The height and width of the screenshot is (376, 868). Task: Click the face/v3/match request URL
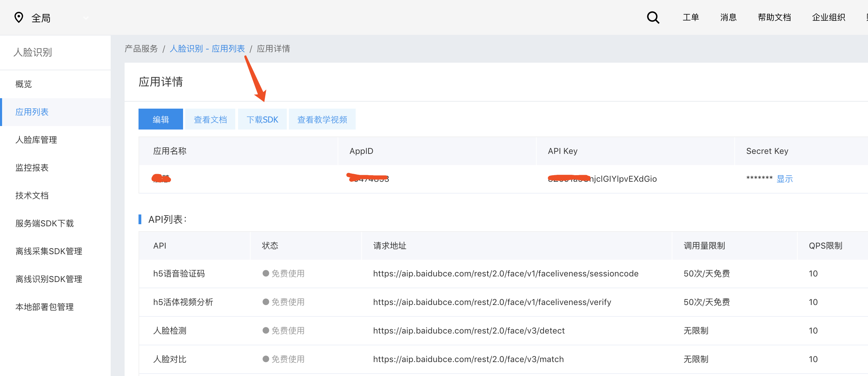[468, 359]
